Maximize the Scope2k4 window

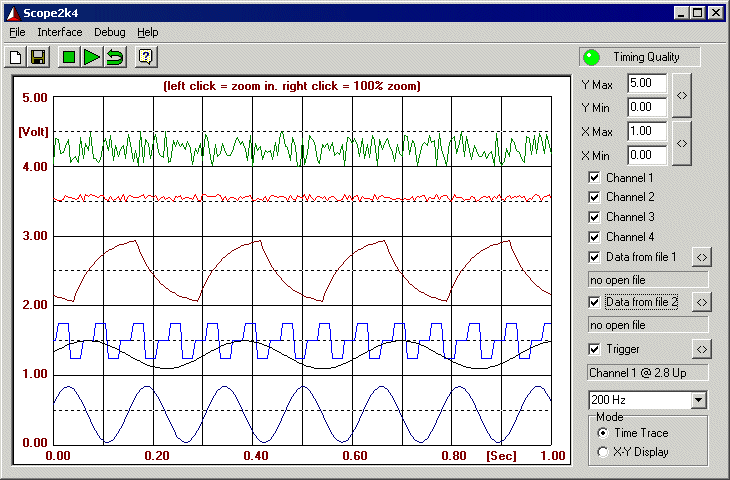[697, 13]
